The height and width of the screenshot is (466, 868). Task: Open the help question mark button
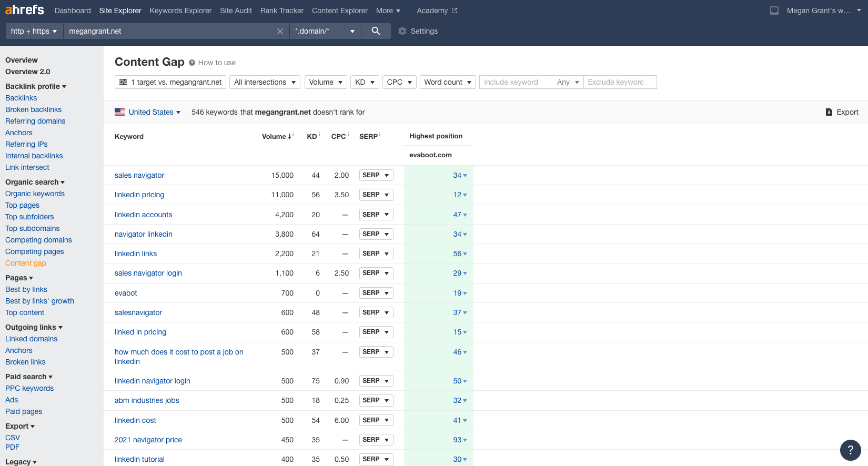click(x=851, y=450)
